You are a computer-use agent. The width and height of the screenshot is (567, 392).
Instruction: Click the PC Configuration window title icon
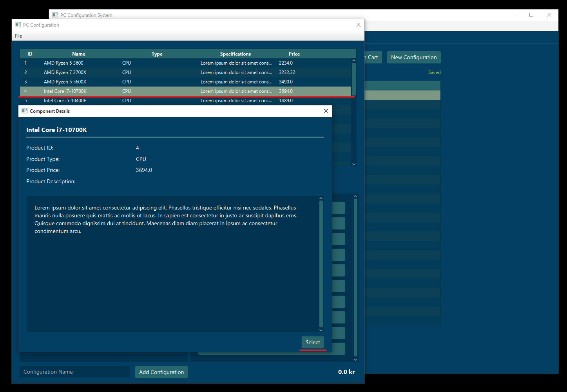coord(18,25)
